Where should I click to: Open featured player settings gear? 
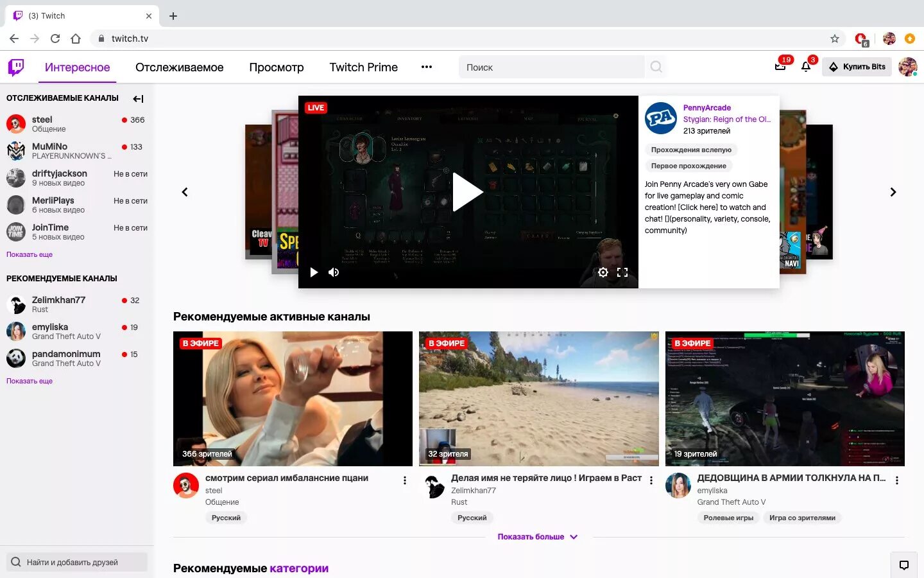pyautogui.click(x=603, y=272)
